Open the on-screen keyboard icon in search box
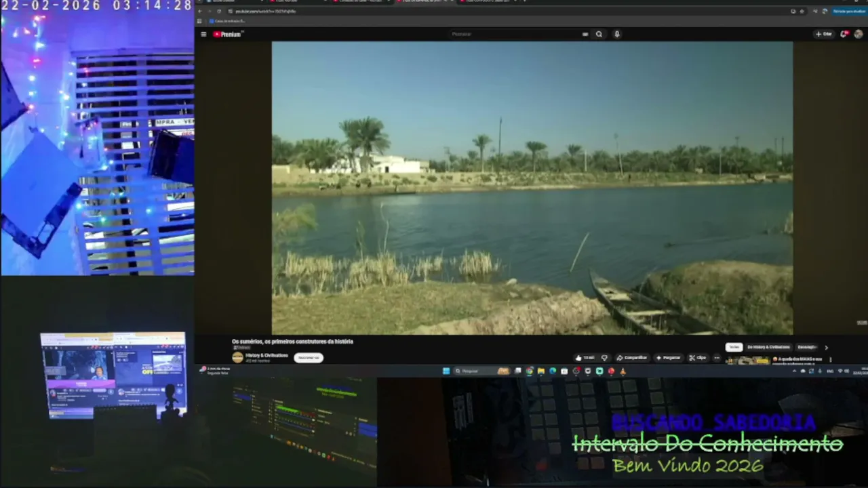 (x=585, y=34)
